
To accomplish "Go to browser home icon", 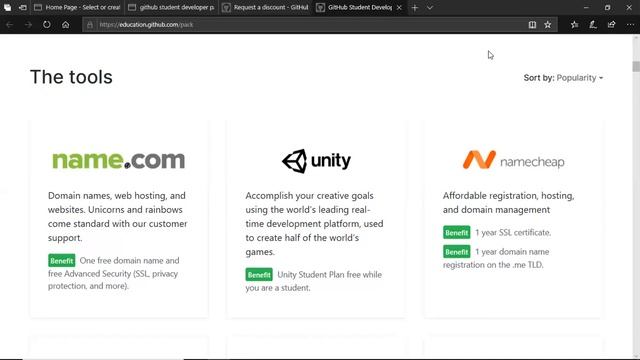I will (65, 24).
